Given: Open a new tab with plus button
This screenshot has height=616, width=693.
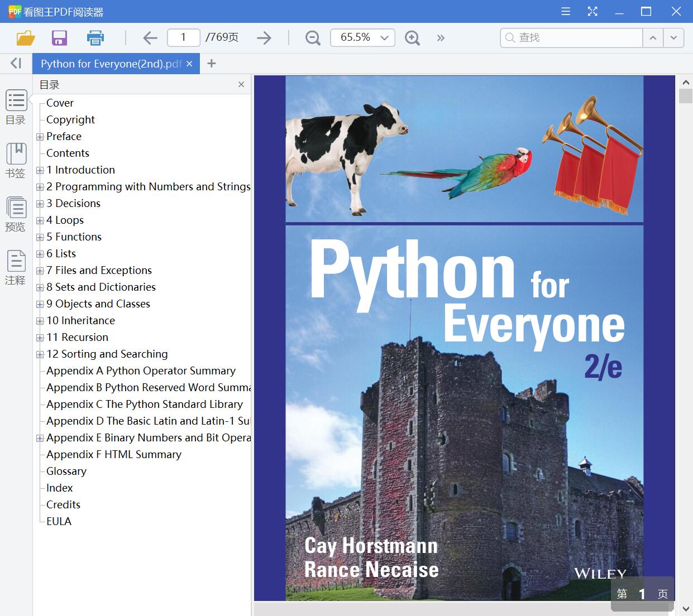Looking at the screenshot, I should [211, 64].
